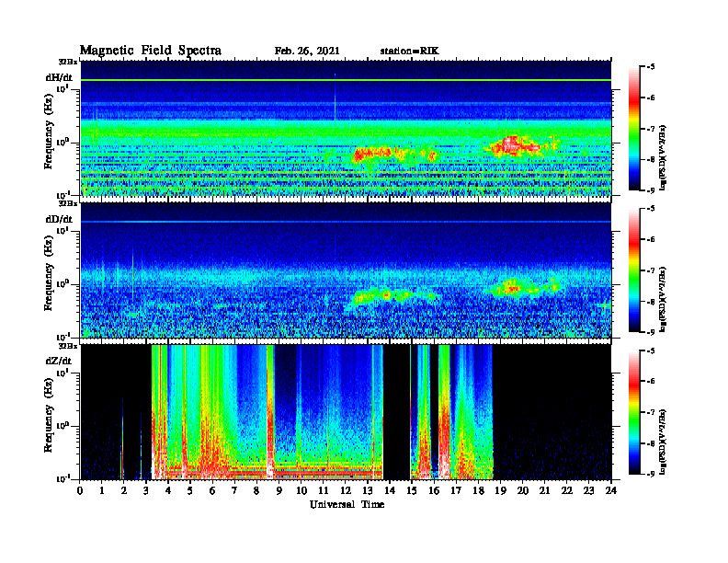
Task: Click the log(PSD) label beside the dD/dt color scale
Action: tap(663, 299)
